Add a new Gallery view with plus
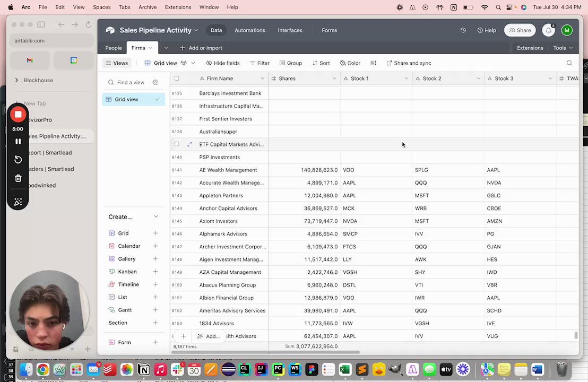588x382 pixels. click(155, 259)
